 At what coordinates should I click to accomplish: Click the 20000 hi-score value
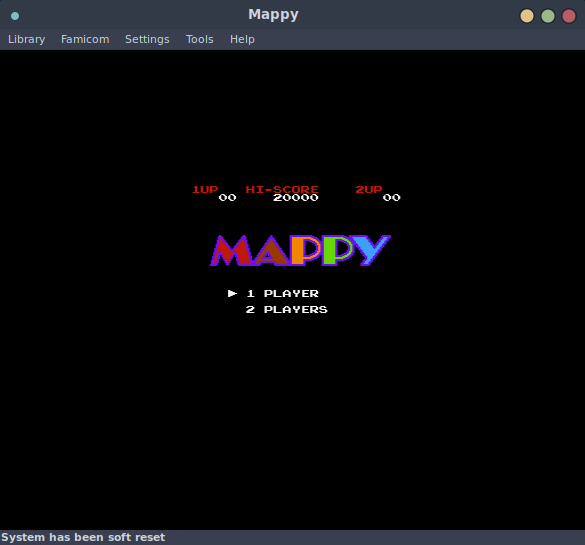coord(296,198)
